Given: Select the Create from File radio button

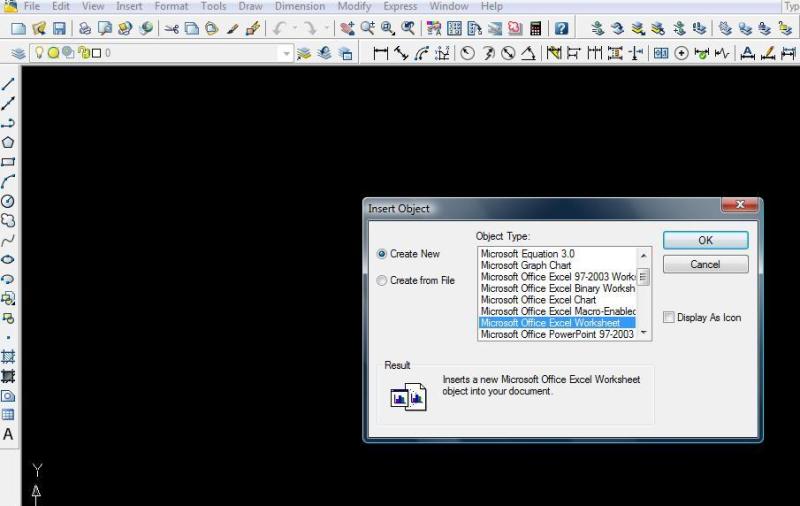Looking at the screenshot, I should pyautogui.click(x=381, y=280).
